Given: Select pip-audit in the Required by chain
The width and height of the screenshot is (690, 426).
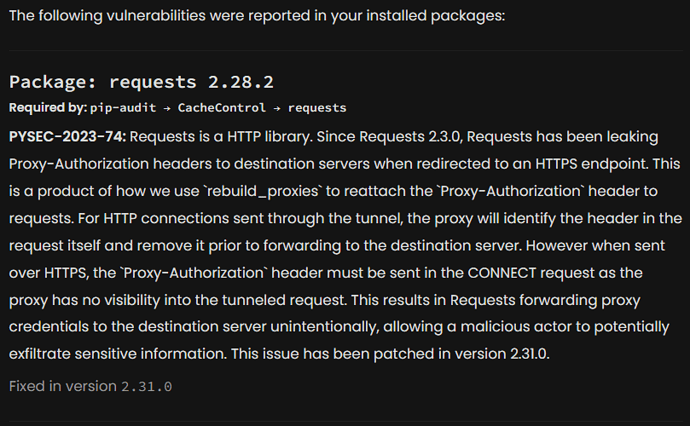Looking at the screenshot, I should coord(123,108).
